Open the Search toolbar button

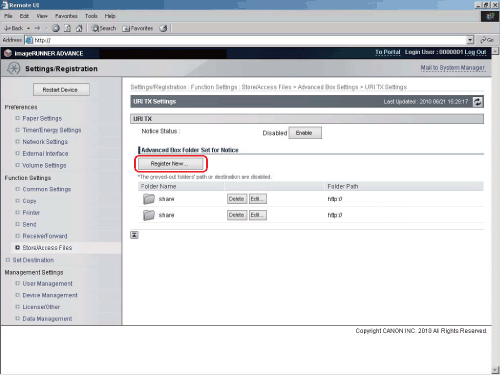pyautogui.click(x=104, y=28)
